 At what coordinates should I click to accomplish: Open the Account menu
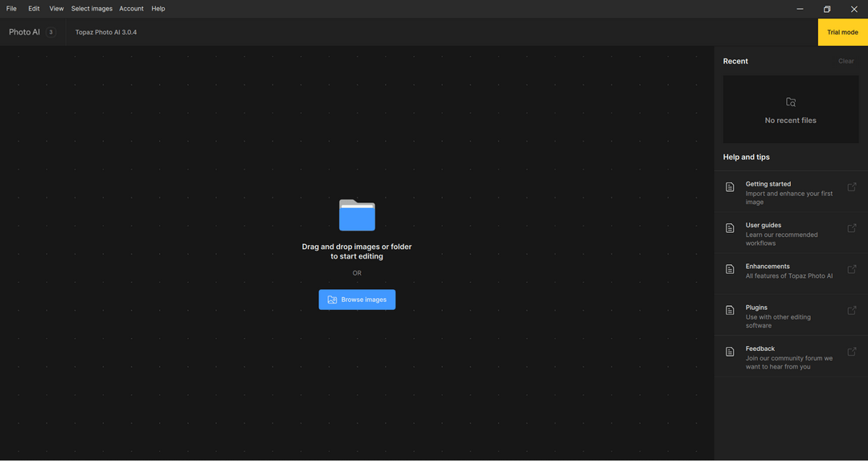131,9
